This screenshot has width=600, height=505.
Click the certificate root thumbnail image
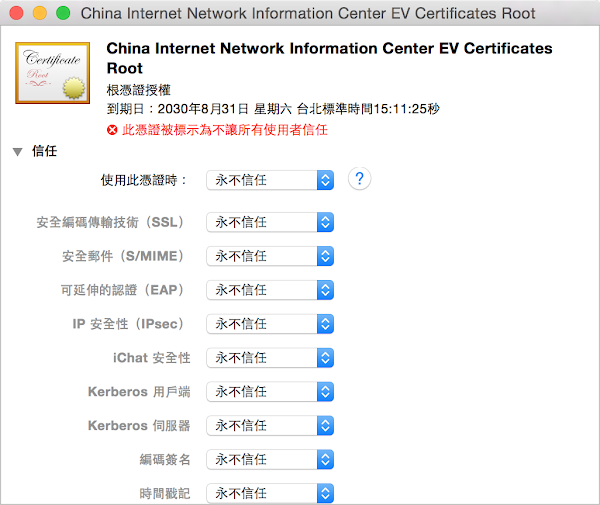53,73
